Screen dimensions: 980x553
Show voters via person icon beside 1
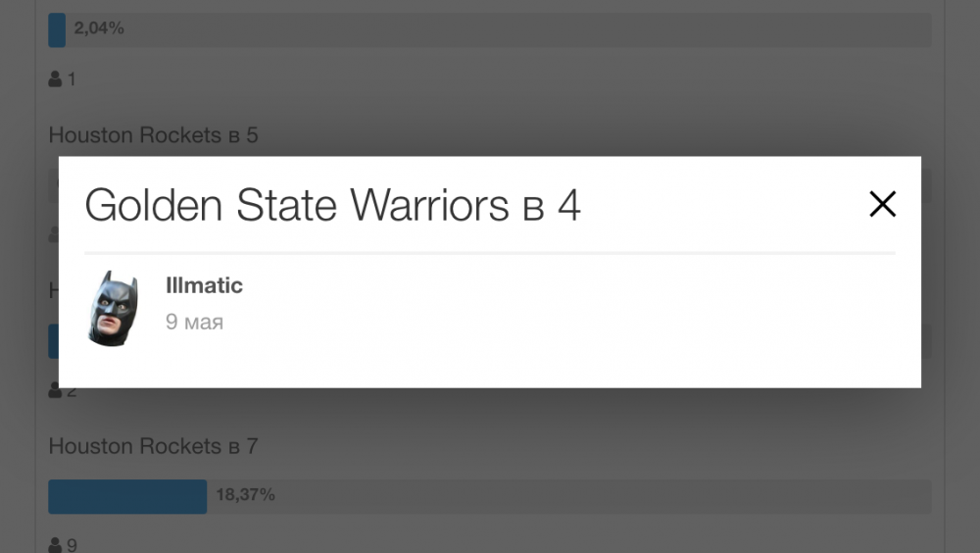55,79
